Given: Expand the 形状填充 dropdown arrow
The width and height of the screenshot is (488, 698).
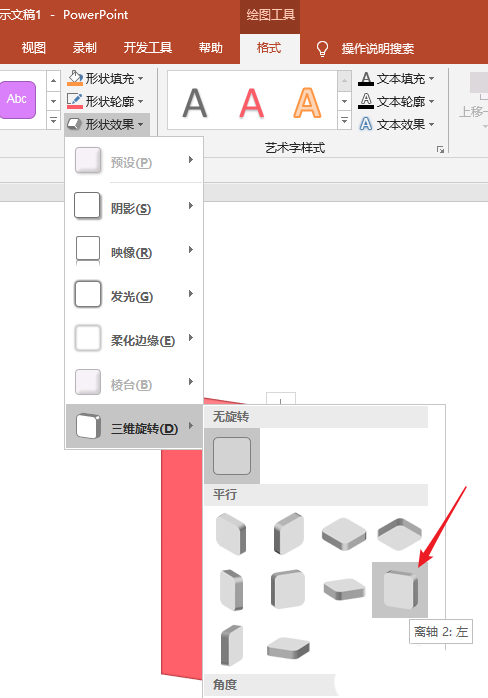Looking at the screenshot, I should (x=141, y=79).
